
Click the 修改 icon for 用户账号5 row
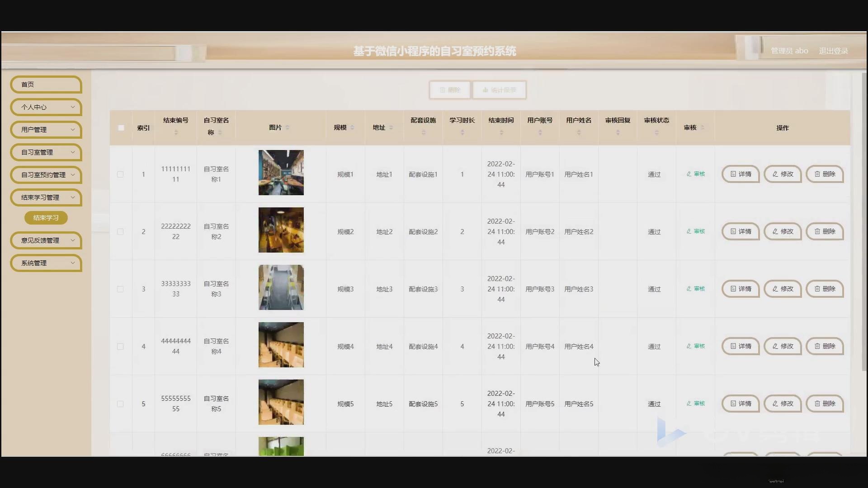[782, 404]
